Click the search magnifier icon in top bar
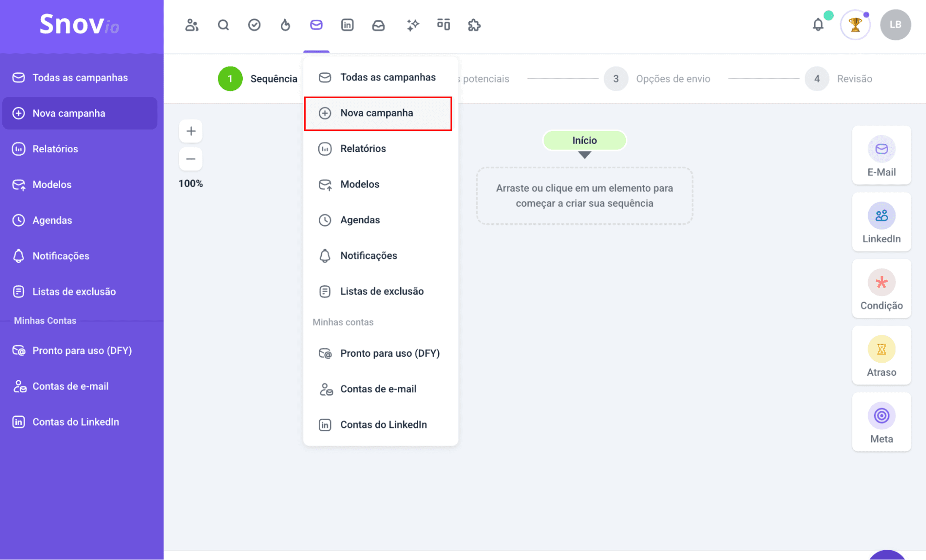926x560 pixels. pyautogui.click(x=223, y=25)
